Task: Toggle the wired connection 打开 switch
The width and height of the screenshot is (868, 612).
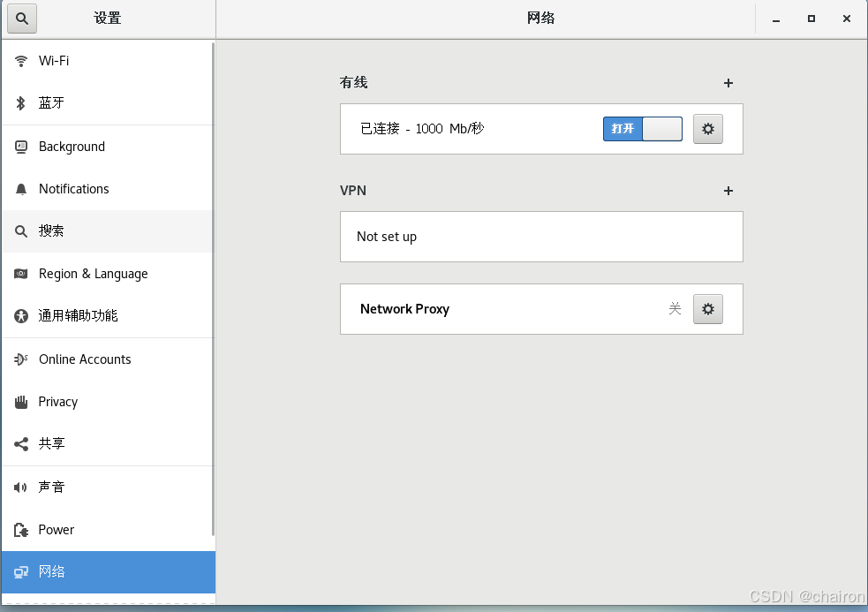Action: pyautogui.click(x=643, y=129)
